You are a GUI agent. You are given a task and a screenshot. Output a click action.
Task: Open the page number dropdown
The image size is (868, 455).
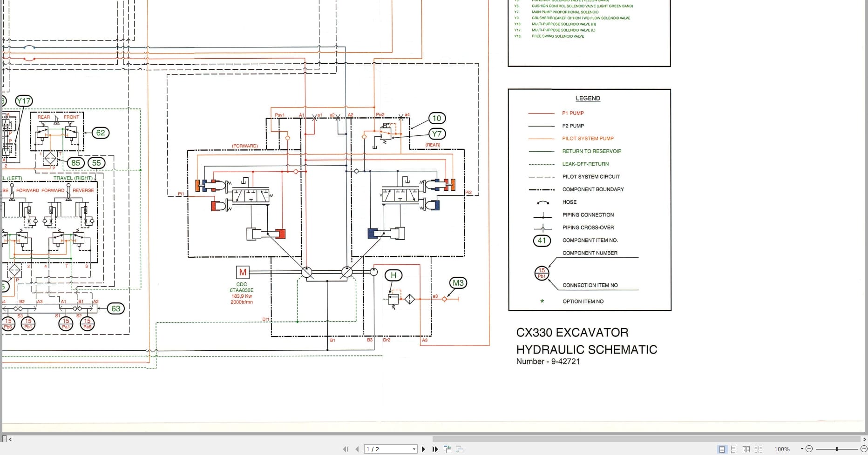(414, 449)
